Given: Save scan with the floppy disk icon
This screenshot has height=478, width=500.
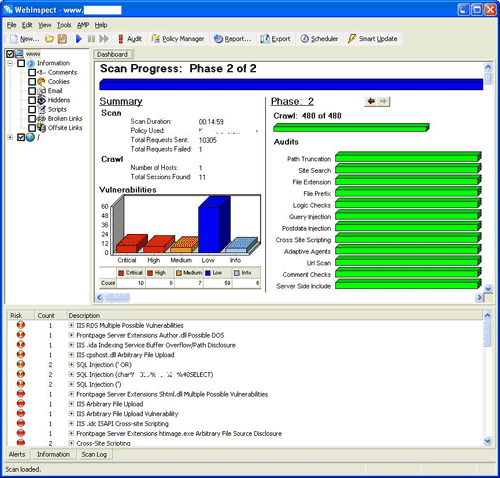Looking at the screenshot, I should point(62,39).
